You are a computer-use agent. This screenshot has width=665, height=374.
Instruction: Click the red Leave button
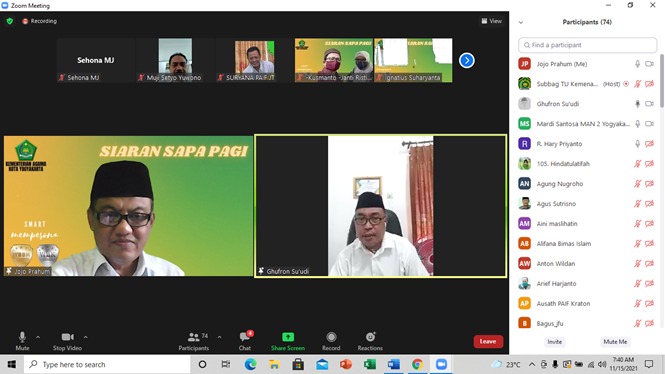click(488, 341)
